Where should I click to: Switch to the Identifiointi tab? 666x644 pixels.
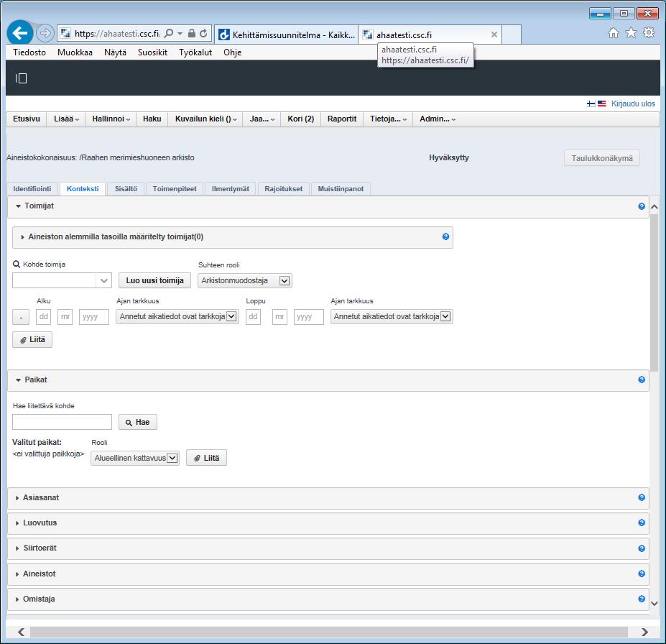tap(32, 188)
